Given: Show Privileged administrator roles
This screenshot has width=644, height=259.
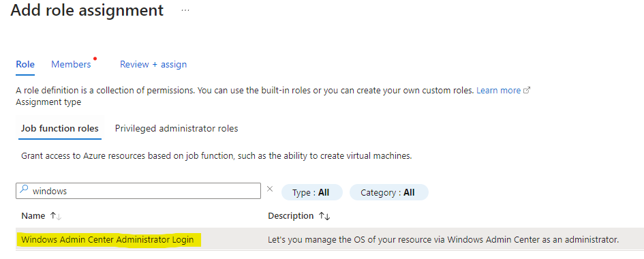Looking at the screenshot, I should tap(177, 128).
